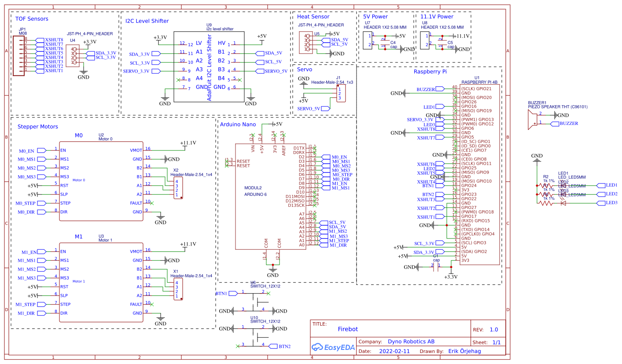The width and height of the screenshot is (622, 364).
Task: Click the Firebot title text
Action: (348, 329)
